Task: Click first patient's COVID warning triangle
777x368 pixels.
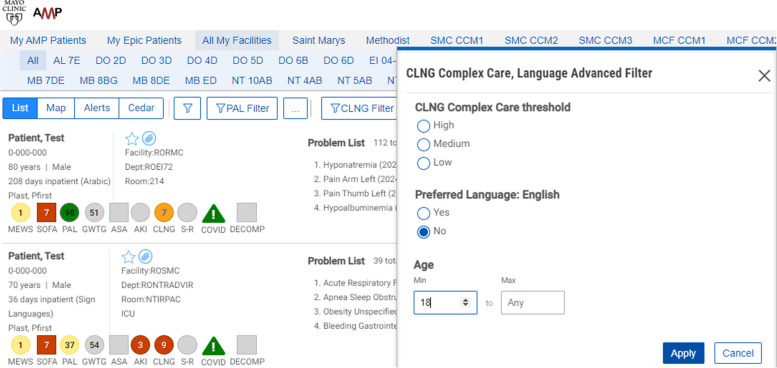Action: pos(213,213)
